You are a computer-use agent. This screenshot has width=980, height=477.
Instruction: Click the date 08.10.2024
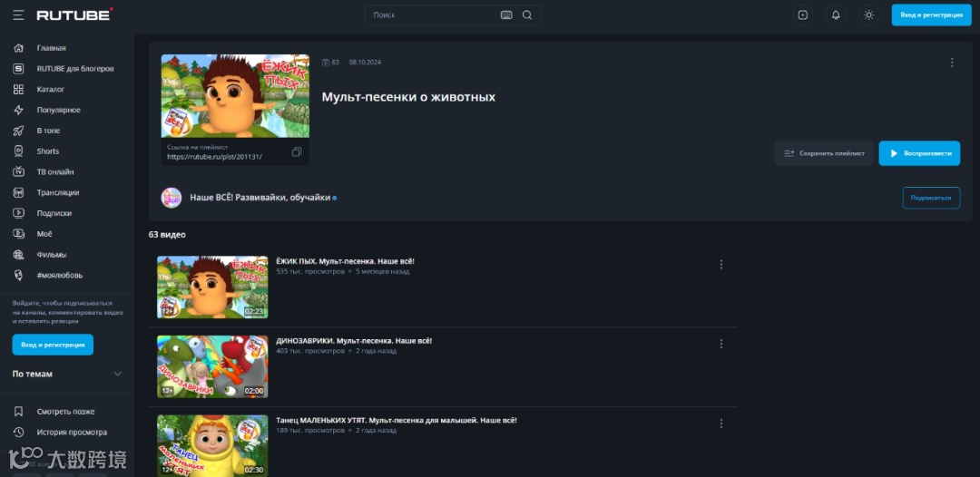(x=365, y=63)
